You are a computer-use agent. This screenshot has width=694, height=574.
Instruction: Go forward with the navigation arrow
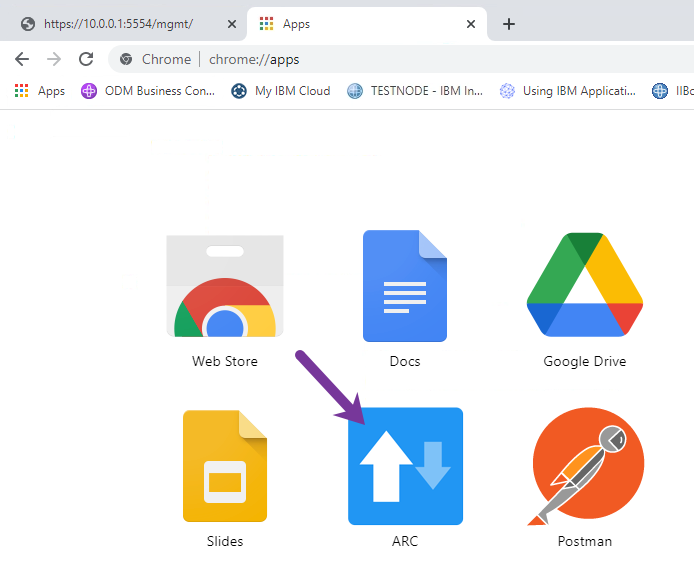54,59
